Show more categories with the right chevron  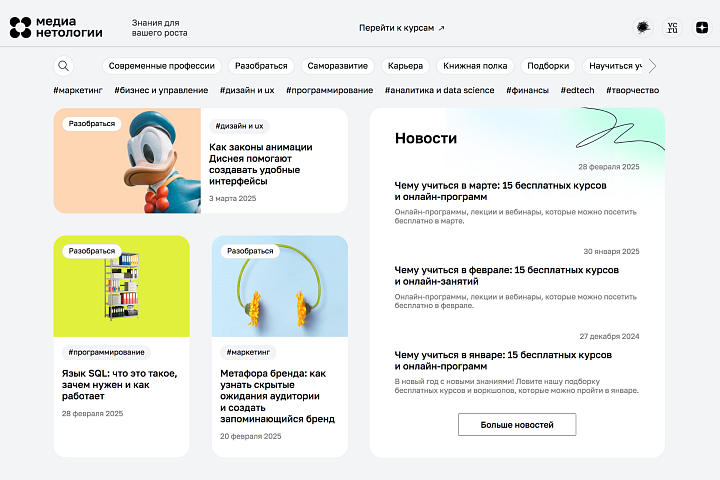[x=652, y=66]
